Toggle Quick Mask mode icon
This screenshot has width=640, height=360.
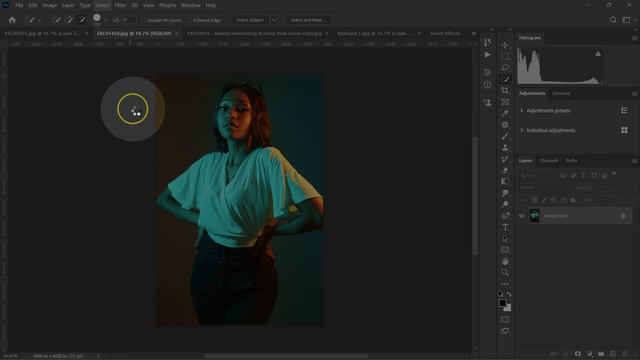pyautogui.click(x=505, y=319)
